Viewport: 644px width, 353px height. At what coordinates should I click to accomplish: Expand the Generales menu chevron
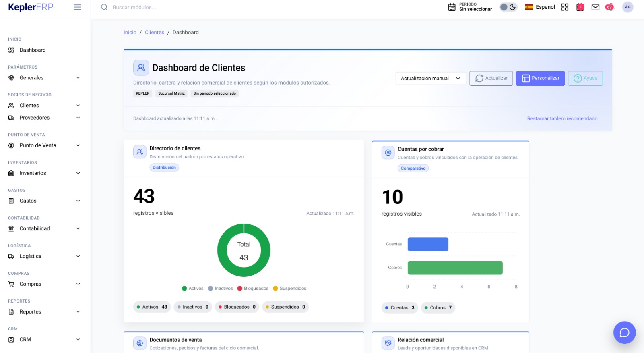click(x=78, y=78)
